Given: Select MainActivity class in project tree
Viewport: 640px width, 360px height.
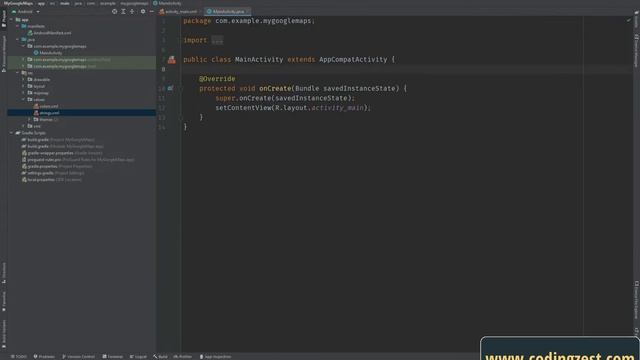Looking at the screenshot, I should click(x=48, y=53).
